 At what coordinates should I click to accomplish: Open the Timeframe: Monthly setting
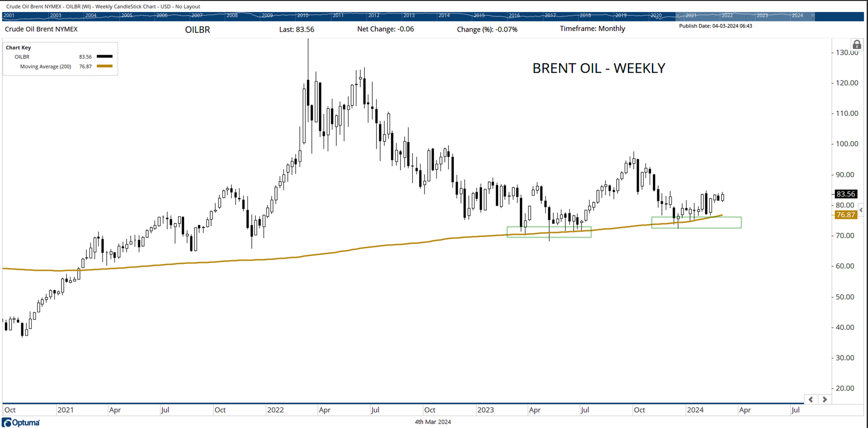click(593, 28)
